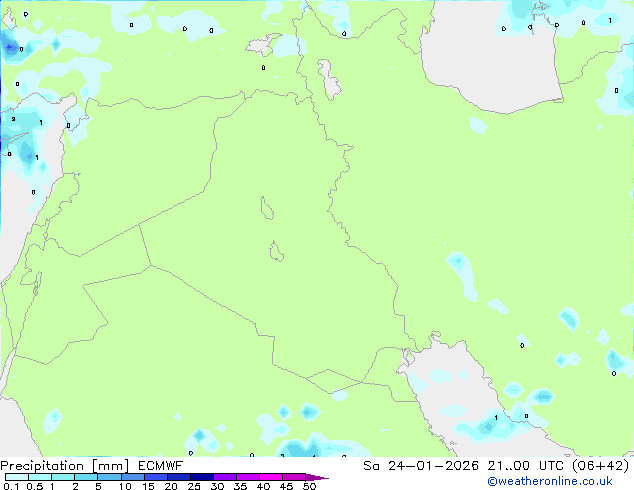This screenshot has height=490, width=634.
Task: Click the "40" legend scale label
Action: [x=263, y=486]
